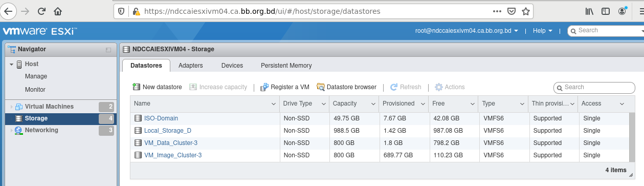Open the Help dropdown menu
Viewport: 644px width, 186px height.
[542, 31]
